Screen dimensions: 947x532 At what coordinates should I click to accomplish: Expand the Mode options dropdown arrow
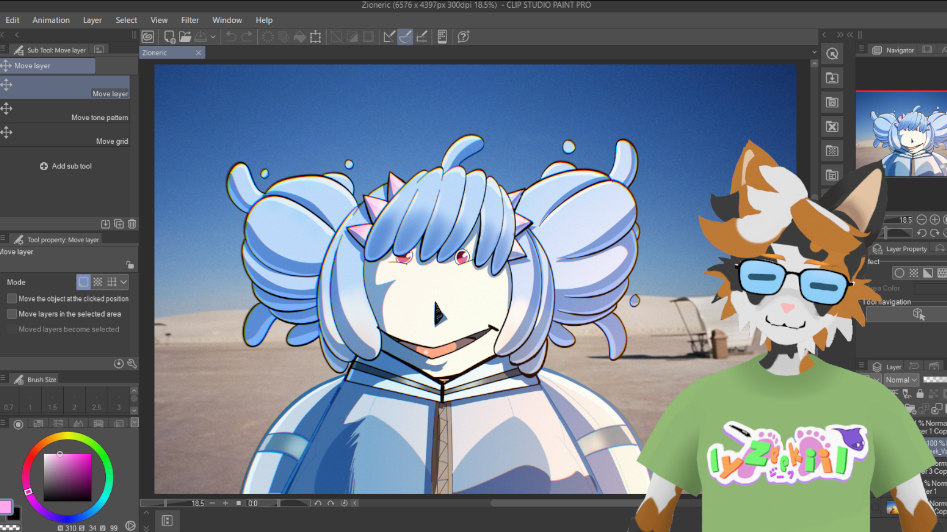[124, 283]
